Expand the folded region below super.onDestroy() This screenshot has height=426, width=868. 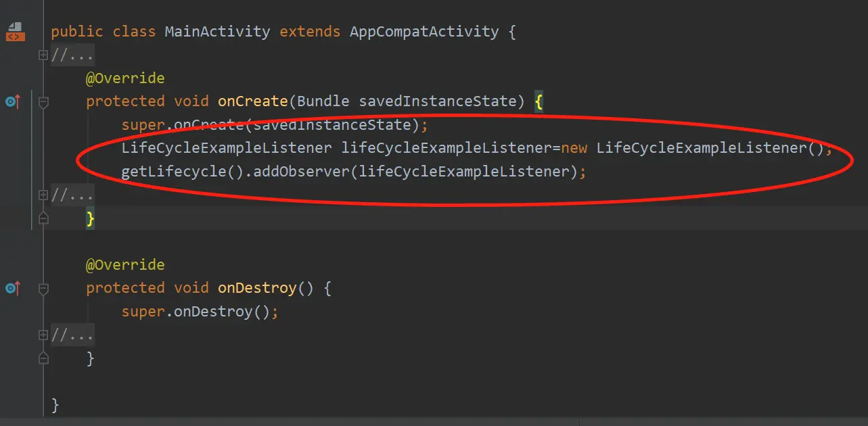(43, 335)
